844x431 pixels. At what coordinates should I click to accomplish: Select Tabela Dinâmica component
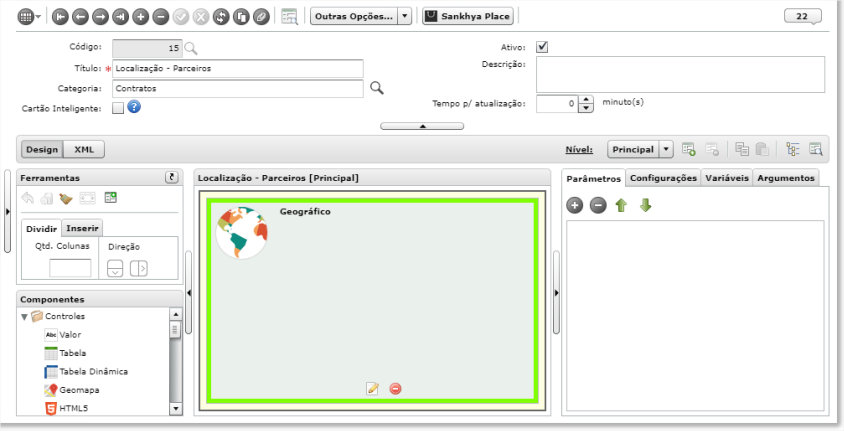coord(86,371)
